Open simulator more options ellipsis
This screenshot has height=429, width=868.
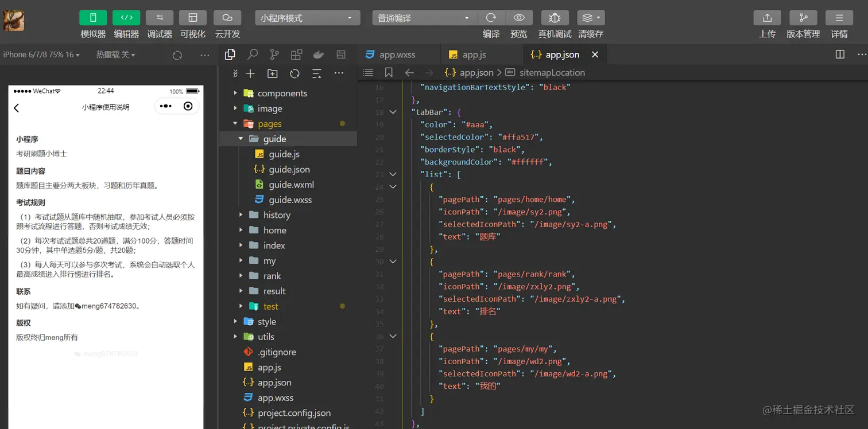(x=205, y=55)
